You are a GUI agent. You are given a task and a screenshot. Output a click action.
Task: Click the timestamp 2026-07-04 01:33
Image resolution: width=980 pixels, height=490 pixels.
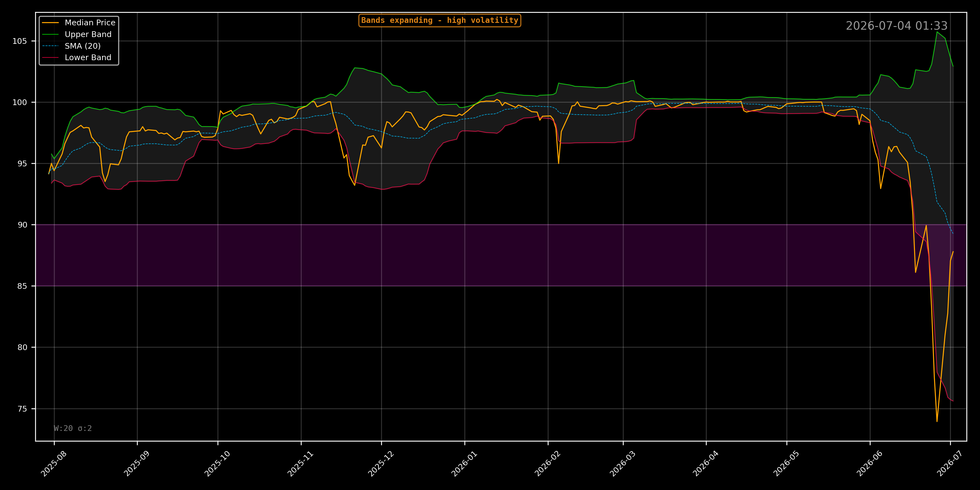click(x=896, y=26)
